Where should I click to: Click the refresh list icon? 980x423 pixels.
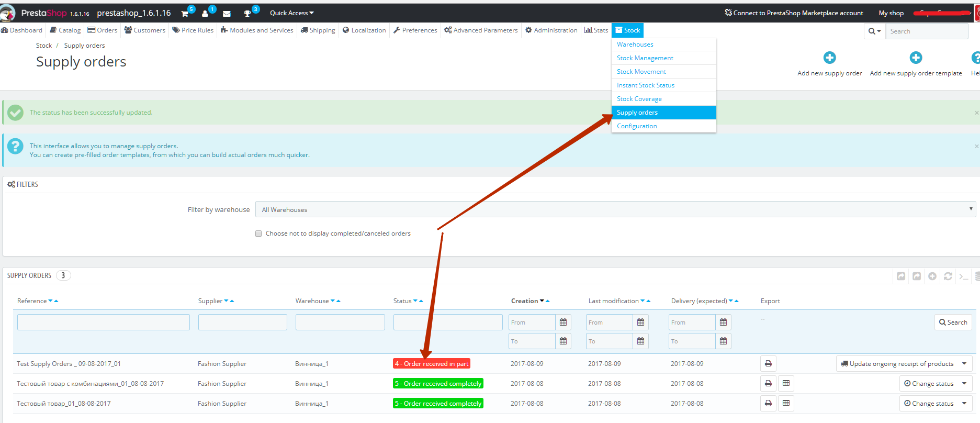pyautogui.click(x=948, y=276)
